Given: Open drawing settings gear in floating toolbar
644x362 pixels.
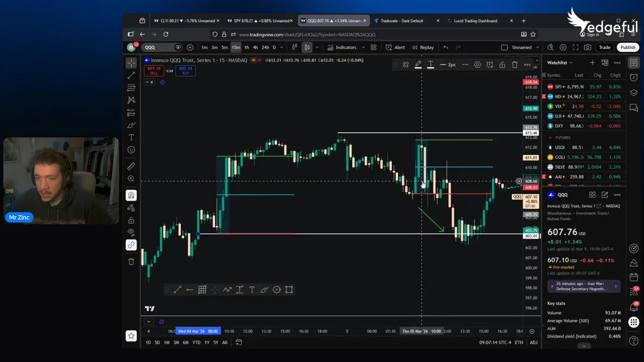Looking at the screenshot, I should (x=477, y=64).
